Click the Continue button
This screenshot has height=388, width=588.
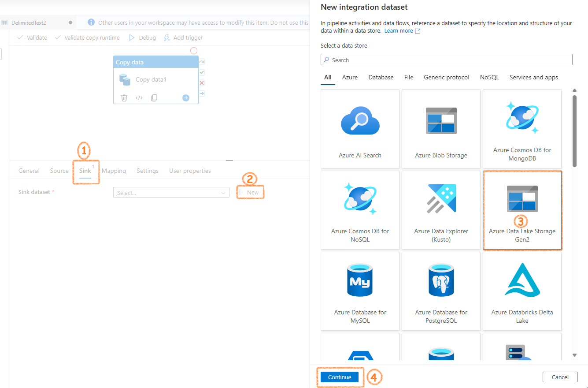340,377
